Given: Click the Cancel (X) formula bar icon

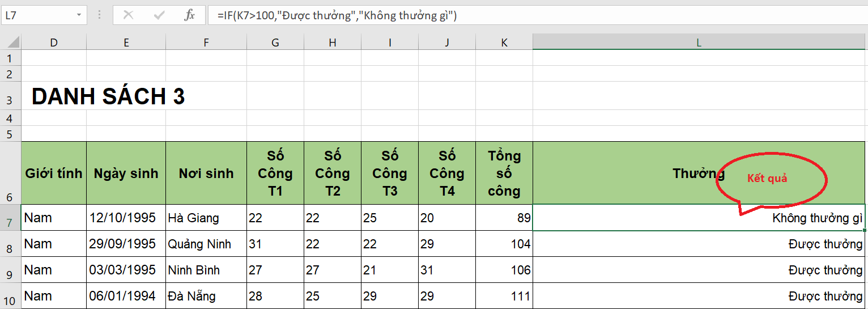Looking at the screenshot, I should point(128,15).
